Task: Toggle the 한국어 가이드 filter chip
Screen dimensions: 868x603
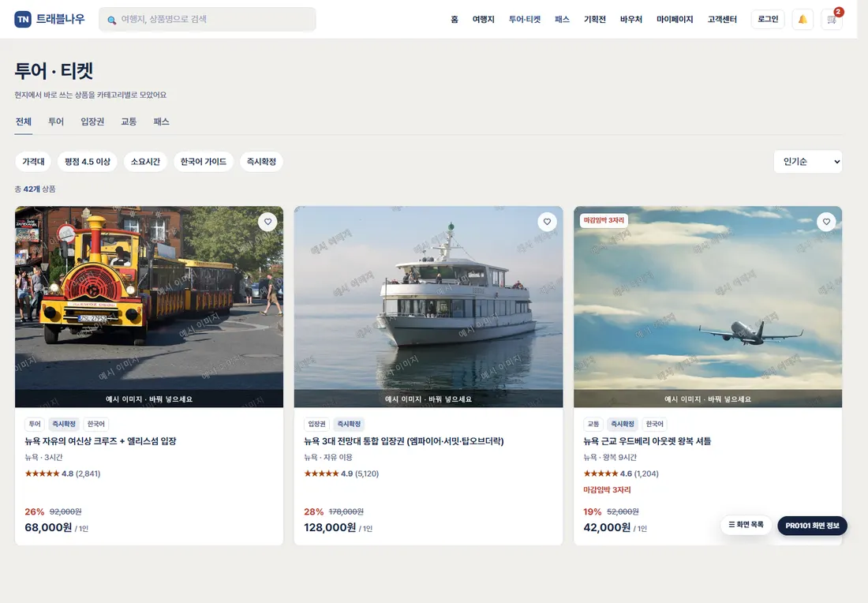Action: click(203, 162)
